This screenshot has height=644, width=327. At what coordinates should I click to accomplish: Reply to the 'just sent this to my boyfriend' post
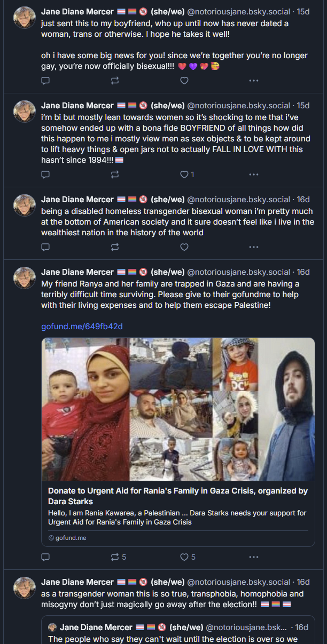45,81
